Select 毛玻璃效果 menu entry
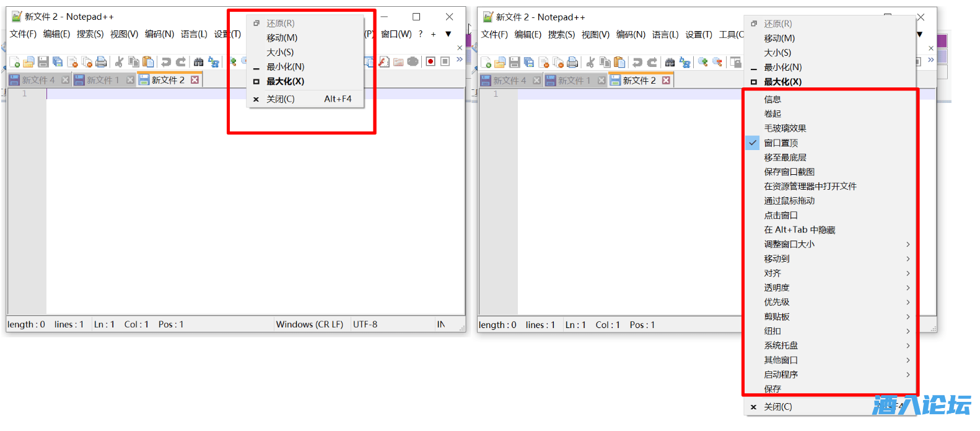This screenshot has height=431, width=980. (x=830, y=128)
